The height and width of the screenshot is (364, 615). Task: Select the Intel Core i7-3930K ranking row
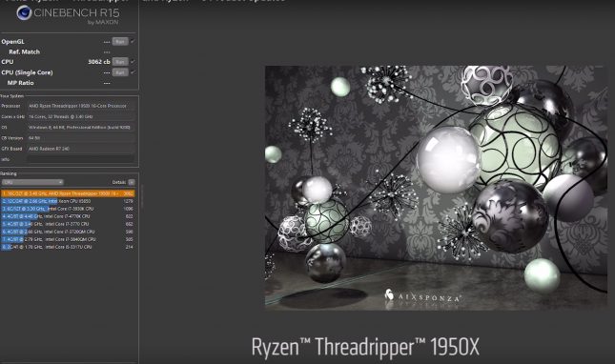click(x=68, y=209)
